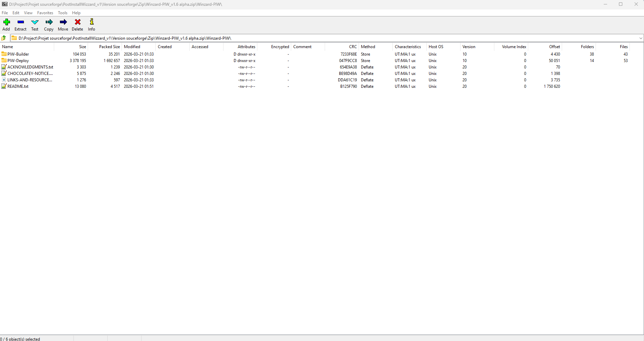Sort by the Files column header

pos(613,47)
